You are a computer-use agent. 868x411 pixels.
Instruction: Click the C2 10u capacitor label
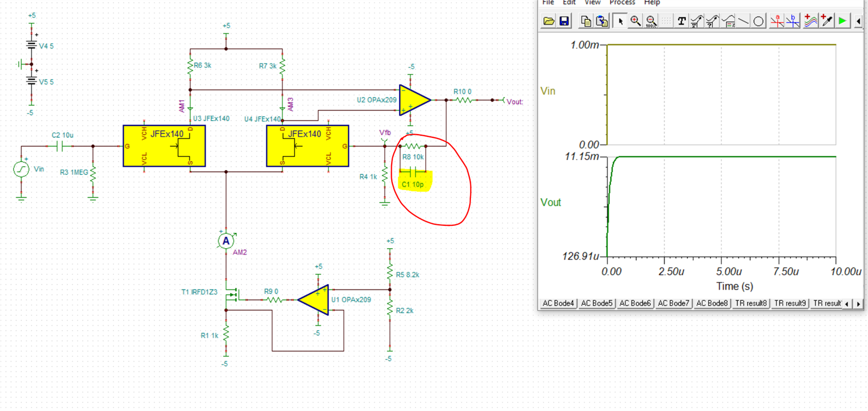click(62, 135)
